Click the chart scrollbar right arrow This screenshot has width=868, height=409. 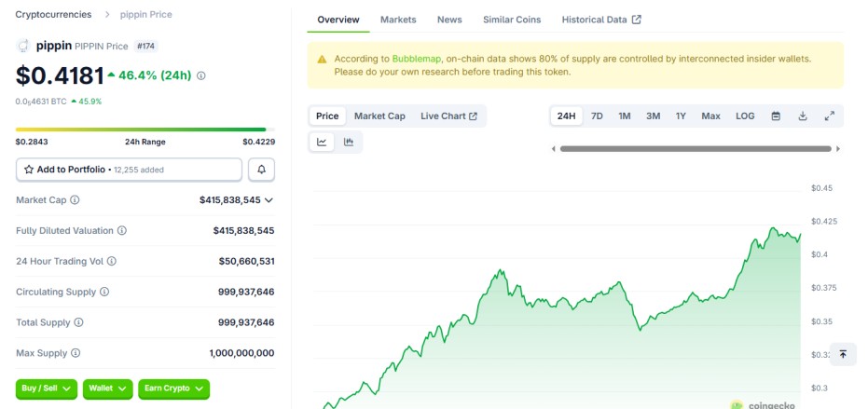pyautogui.click(x=838, y=149)
